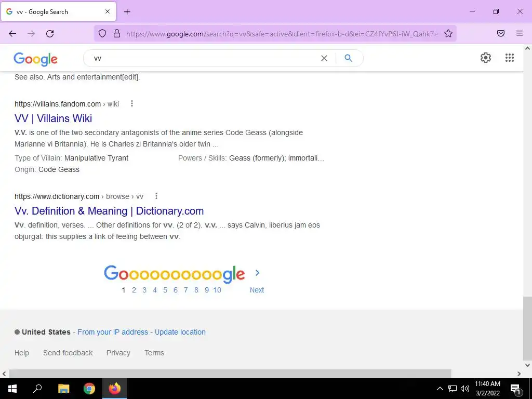Switch to the 'vv - Google Search' tab
The image size is (532, 399).
pyautogui.click(x=58, y=11)
